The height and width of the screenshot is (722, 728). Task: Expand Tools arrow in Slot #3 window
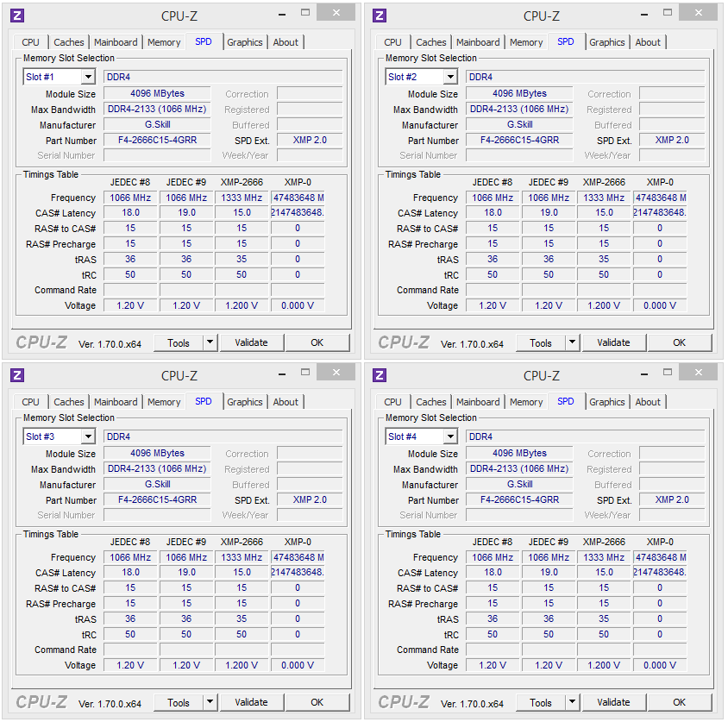pos(210,702)
